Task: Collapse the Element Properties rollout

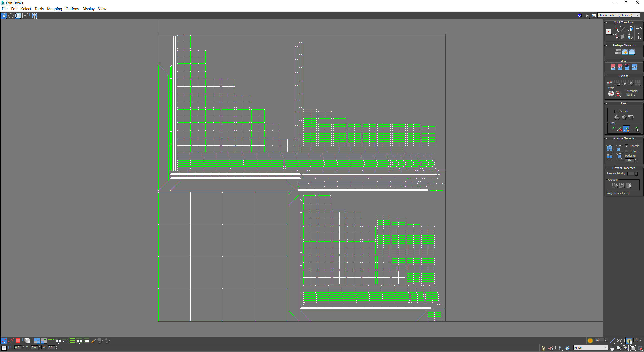Action: [x=607, y=168]
